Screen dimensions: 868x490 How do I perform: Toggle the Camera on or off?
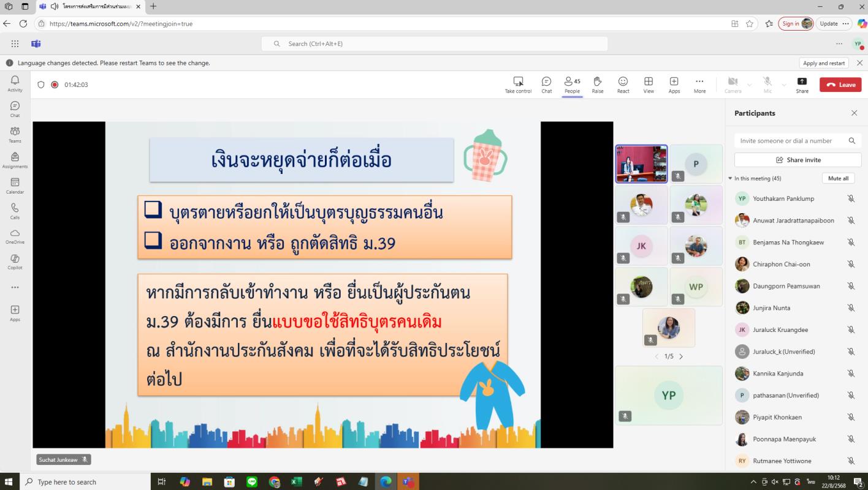[733, 85]
